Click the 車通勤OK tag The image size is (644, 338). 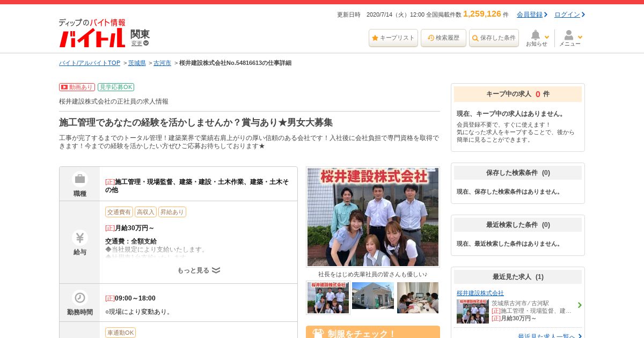[x=120, y=333]
